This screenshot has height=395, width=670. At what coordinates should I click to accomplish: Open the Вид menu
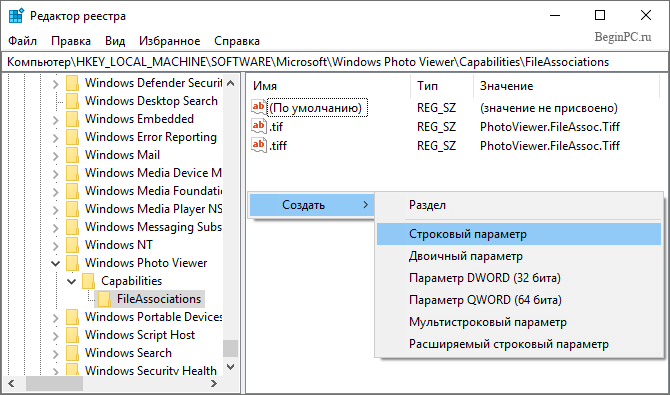click(x=115, y=41)
